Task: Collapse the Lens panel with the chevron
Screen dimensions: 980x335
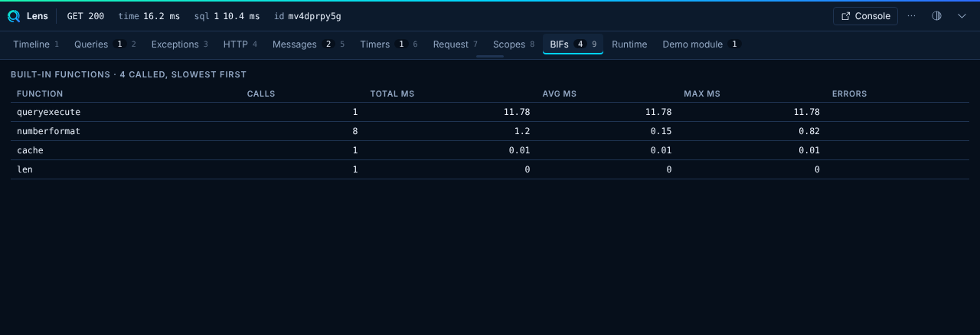Action: tap(962, 16)
